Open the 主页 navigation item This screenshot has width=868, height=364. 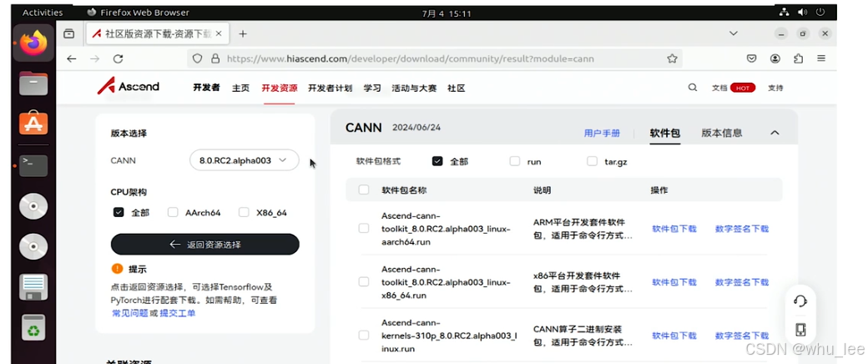click(x=241, y=88)
